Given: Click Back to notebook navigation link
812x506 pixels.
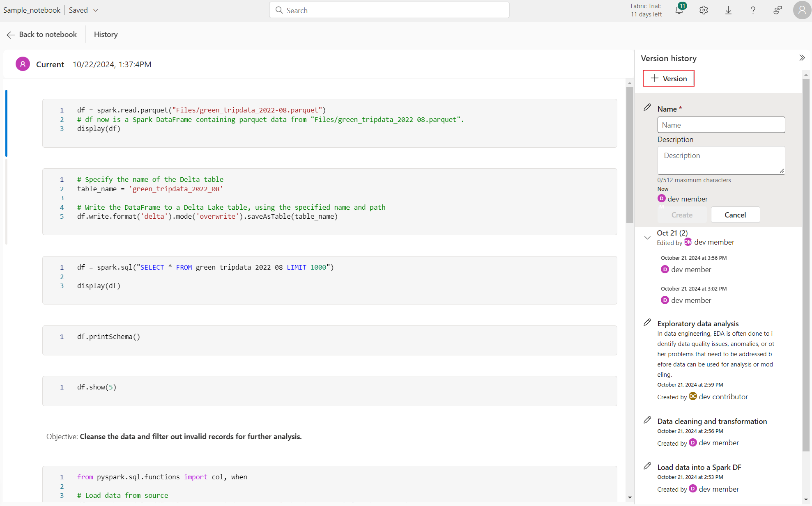Looking at the screenshot, I should [41, 34].
